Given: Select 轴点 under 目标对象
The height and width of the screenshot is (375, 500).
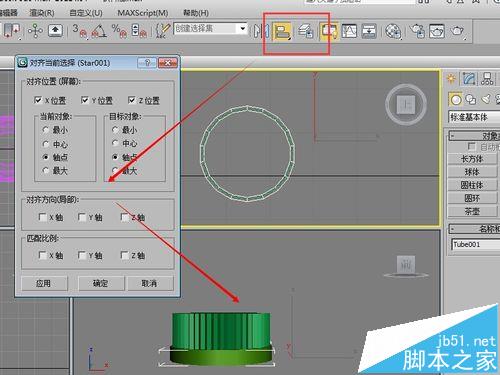Looking at the screenshot, I should pyautogui.click(x=115, y=157).
